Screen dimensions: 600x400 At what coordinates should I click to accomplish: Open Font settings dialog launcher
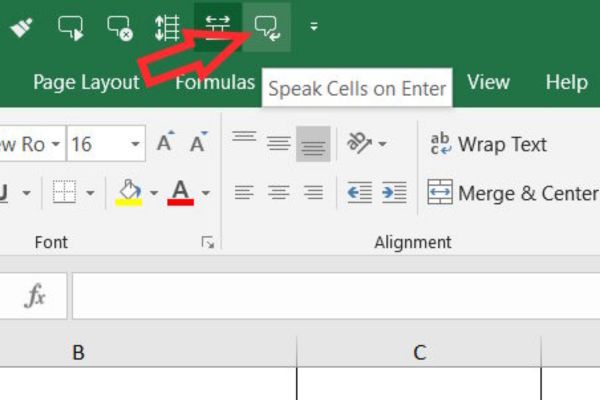[x=208, y=242]
